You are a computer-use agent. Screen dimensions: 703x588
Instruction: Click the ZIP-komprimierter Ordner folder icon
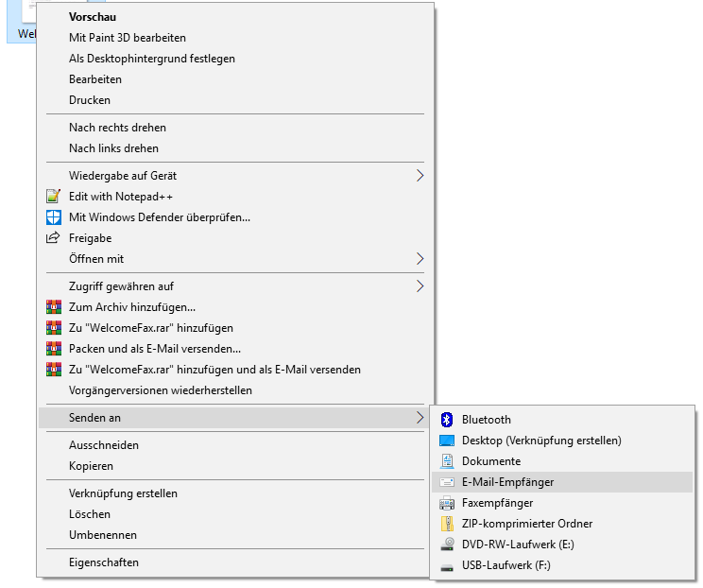coord(447,524)
